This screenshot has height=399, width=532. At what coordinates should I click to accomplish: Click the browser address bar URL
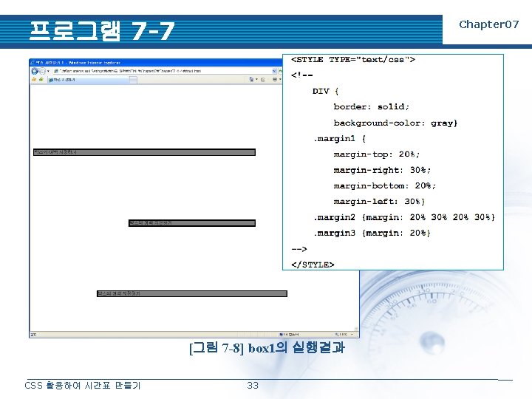coord(163,71)
